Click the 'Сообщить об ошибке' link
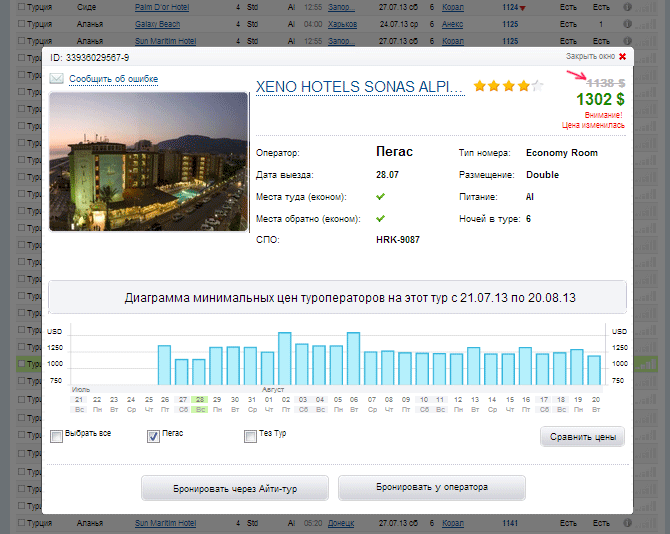 click(113, 79)
